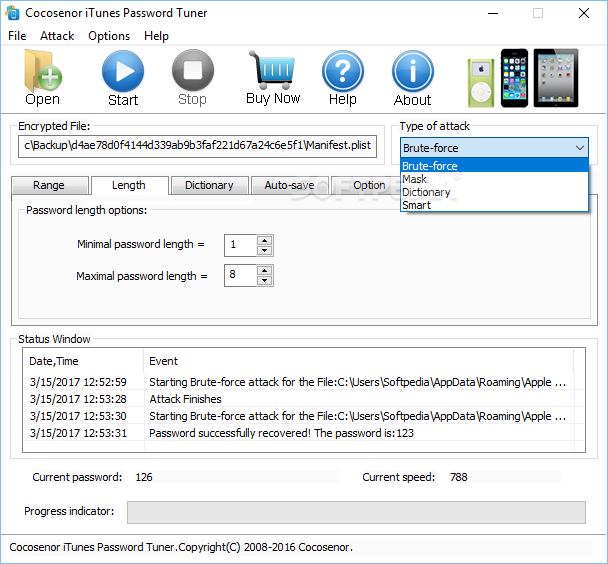The image size is (608, 564).
Task: Open the Auto-save tab
Action: tap(290, 185)
